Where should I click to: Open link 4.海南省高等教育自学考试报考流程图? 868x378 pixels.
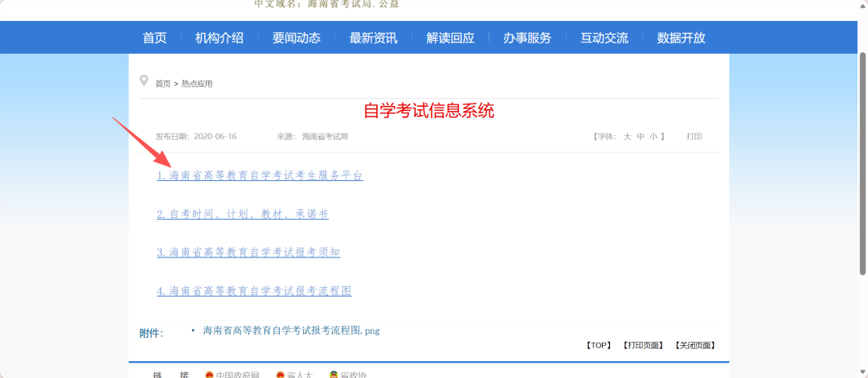coord(254,290)
